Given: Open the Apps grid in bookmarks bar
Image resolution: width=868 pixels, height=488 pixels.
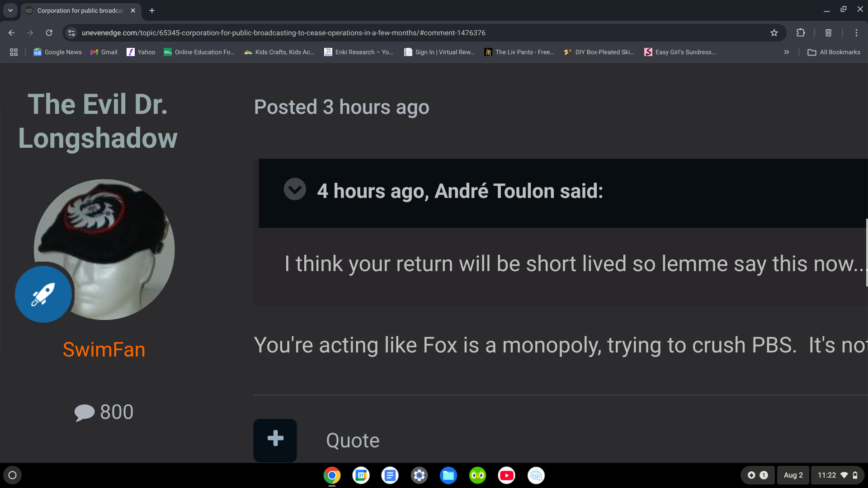Looking at the screenshot, I should click(14, 52).
